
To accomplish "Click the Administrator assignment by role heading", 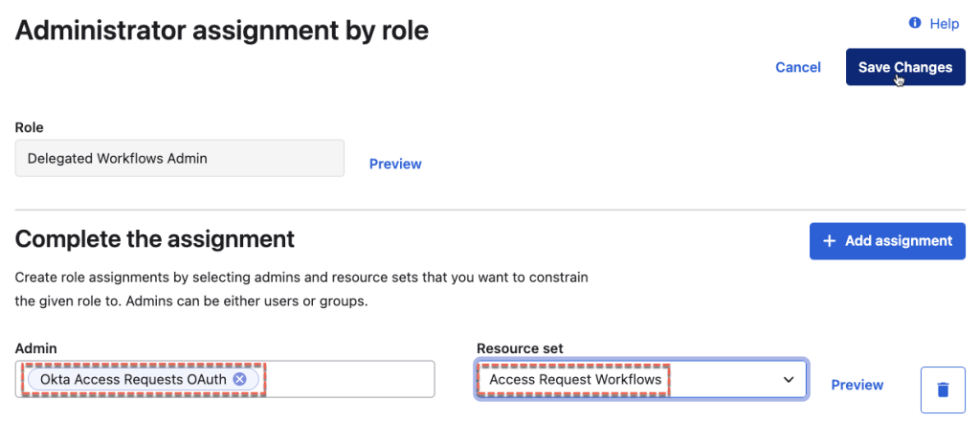I will [222, 31].
